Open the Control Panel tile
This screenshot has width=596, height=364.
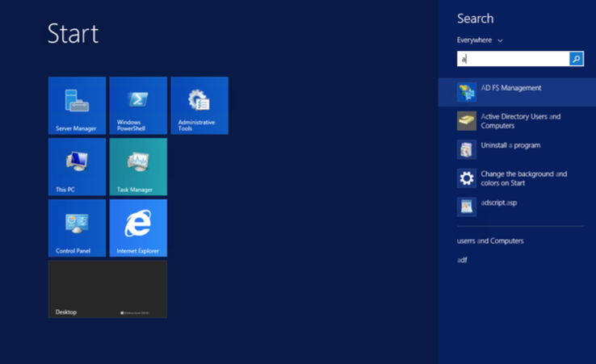click(78, 228)
